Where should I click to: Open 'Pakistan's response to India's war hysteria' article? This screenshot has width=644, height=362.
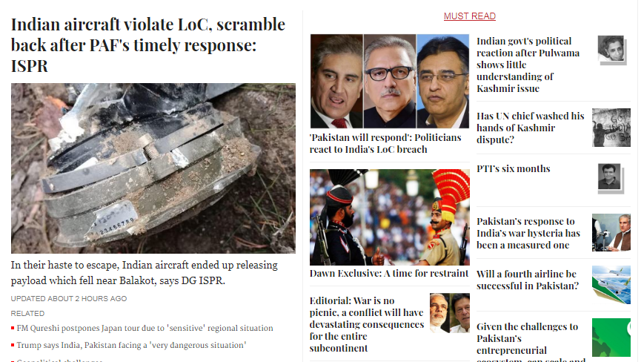pos(528,234)
